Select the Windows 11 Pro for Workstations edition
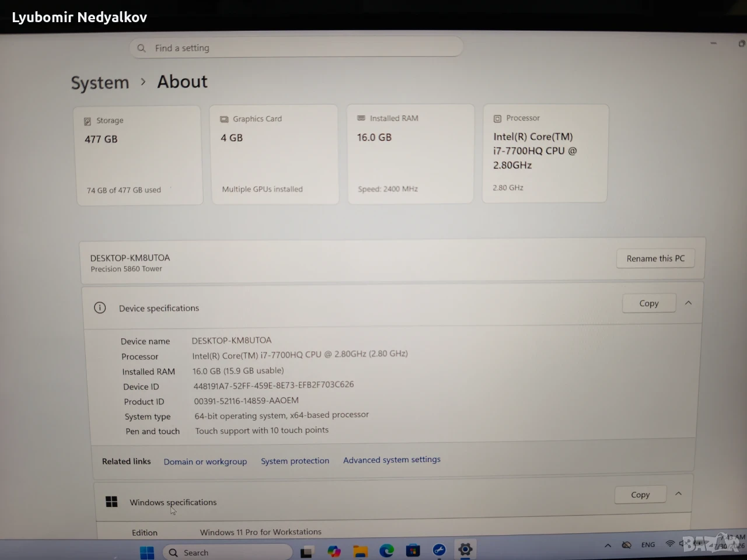 click(261, 532)
